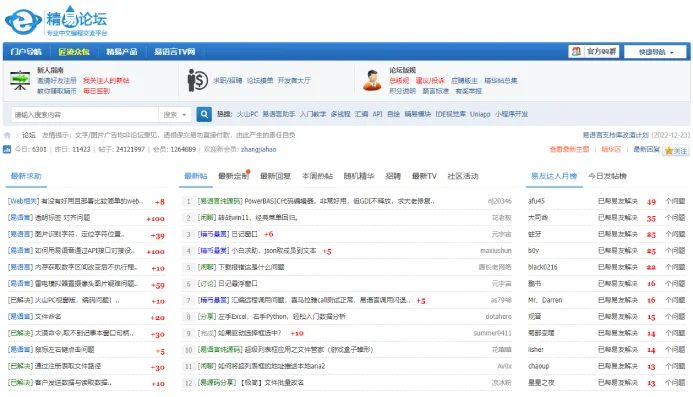Viewport: 693px width, 397px height.
Task: Click the businessman dollar sign icon
Action: [197, 80]
